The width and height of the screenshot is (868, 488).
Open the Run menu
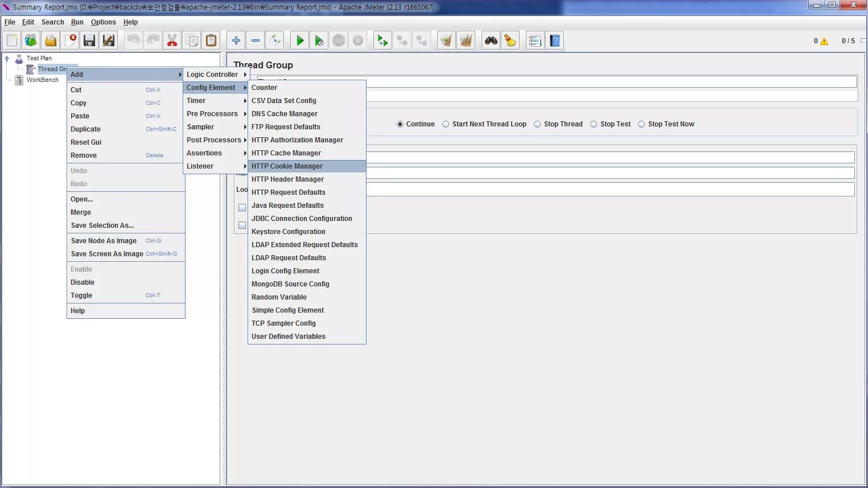point(77,22)
